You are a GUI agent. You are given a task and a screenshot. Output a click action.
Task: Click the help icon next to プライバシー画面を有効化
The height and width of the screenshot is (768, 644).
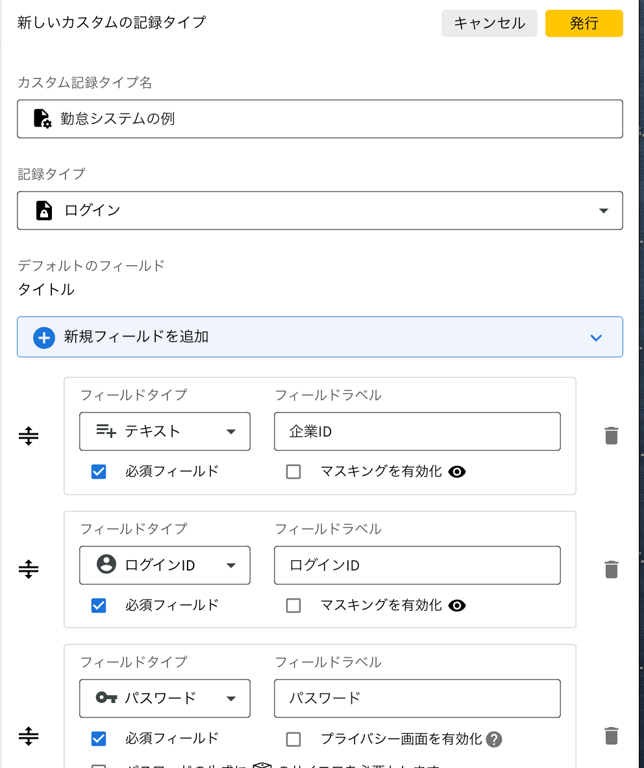click(493, 740)
